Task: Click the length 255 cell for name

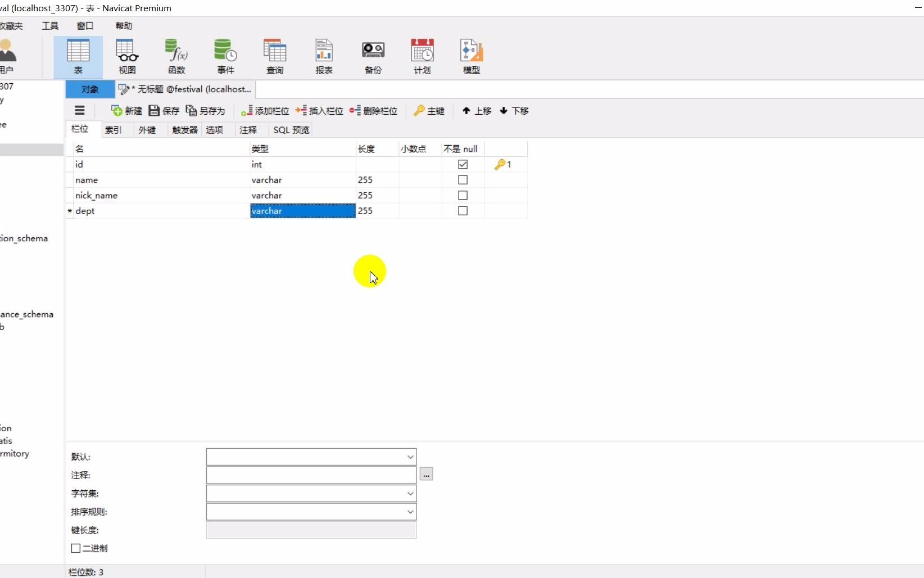Action: tap(377, 180)
